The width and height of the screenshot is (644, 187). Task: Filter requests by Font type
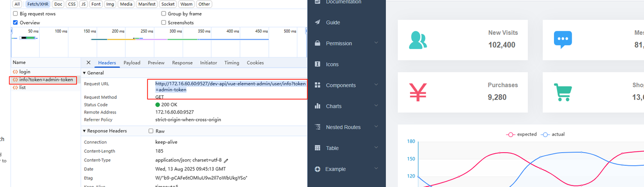click(x=96, y=4)
